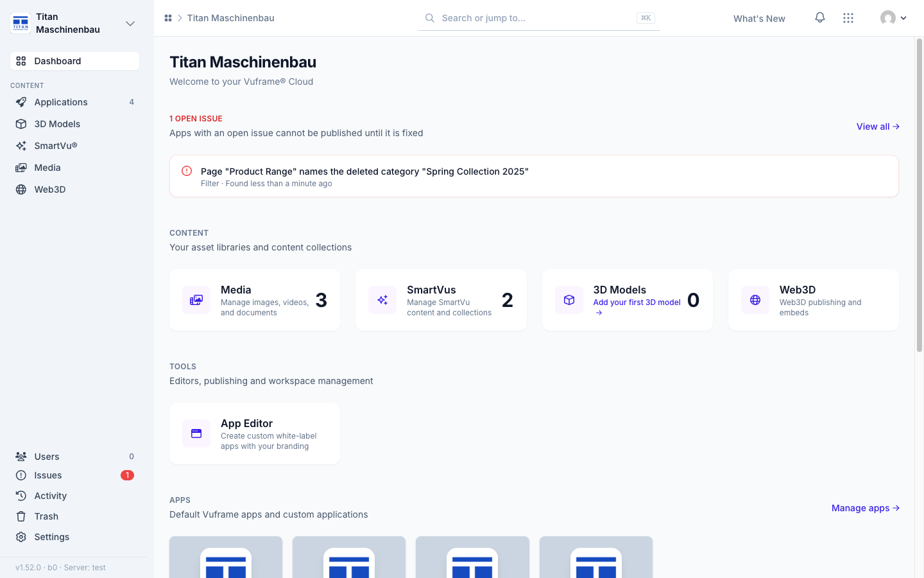Image resolution: width=924 pixels, height=578 pixels.
Task: Click the Users people icon
Action: coord(21,457)
